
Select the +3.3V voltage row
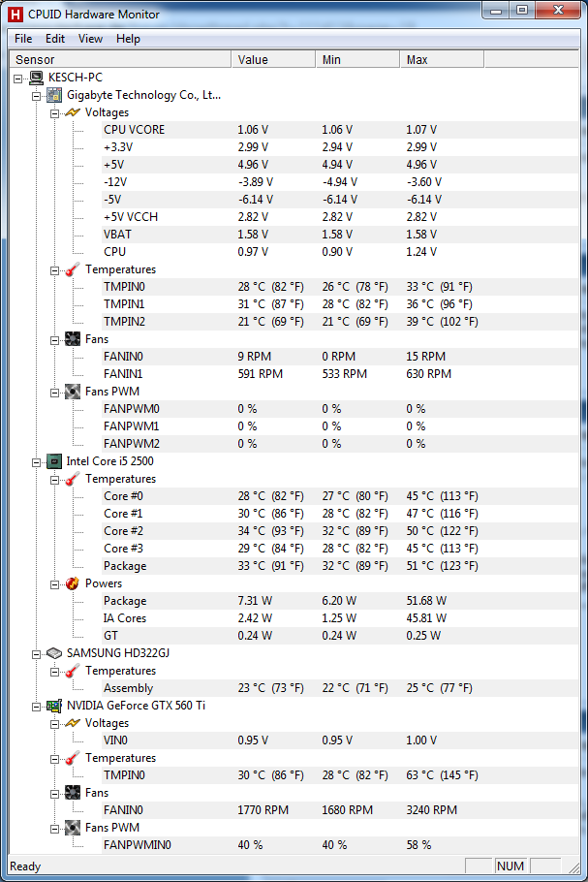[x=340, y=147]
